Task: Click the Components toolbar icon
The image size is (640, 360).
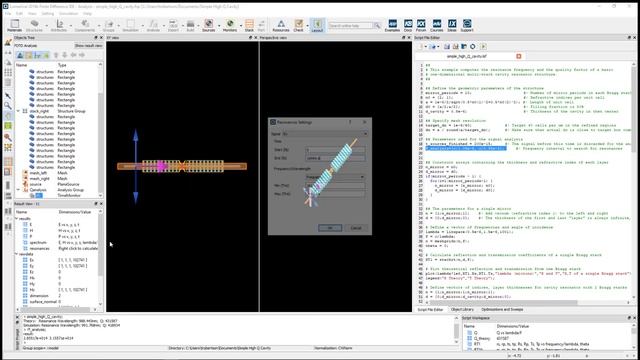Action: [x=84, y=25]
